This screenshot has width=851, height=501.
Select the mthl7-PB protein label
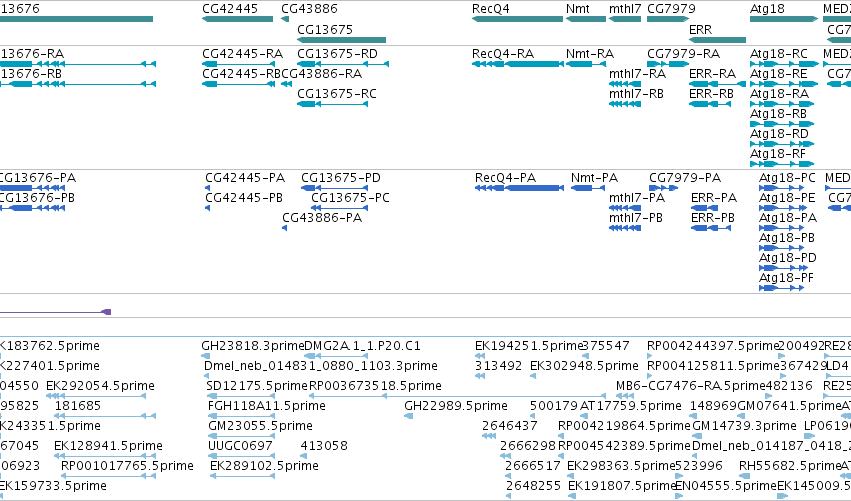pyautogui.click(x=636, y=218)
